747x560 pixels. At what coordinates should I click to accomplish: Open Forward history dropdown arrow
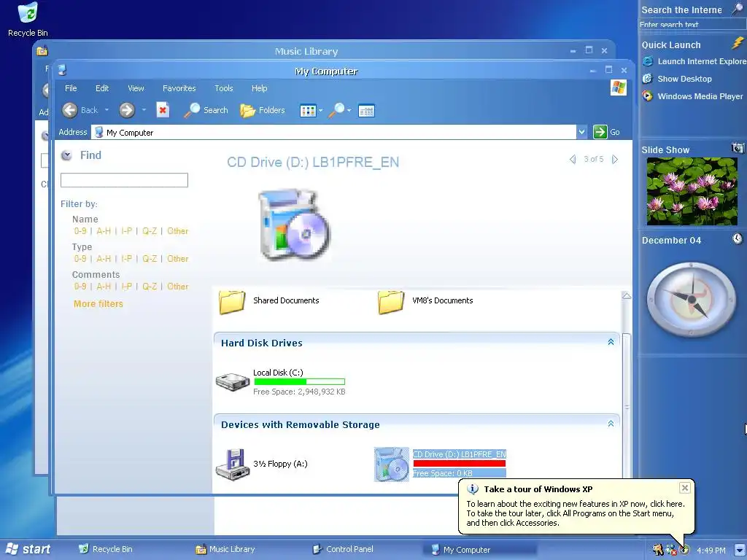[144, 110]
